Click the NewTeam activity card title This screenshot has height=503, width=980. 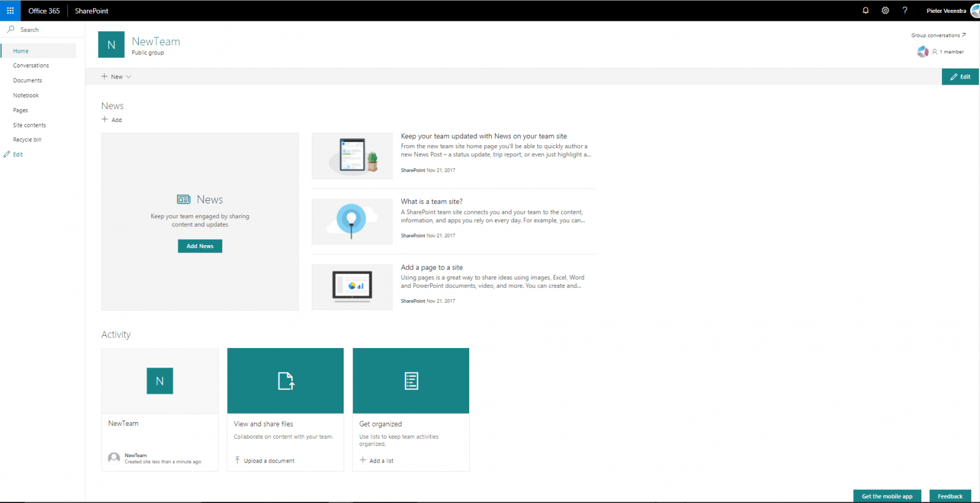point(123,423)
